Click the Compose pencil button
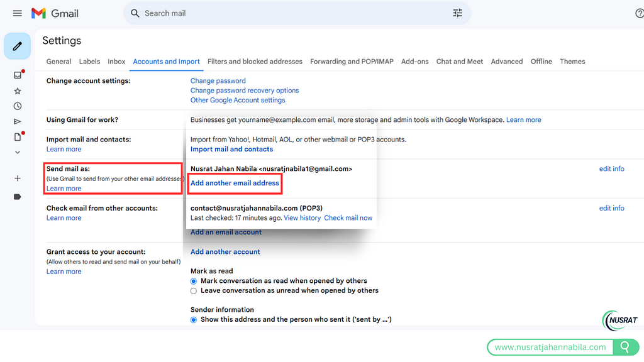The width and height of the screenshot is (644, 362). [17, 46]
